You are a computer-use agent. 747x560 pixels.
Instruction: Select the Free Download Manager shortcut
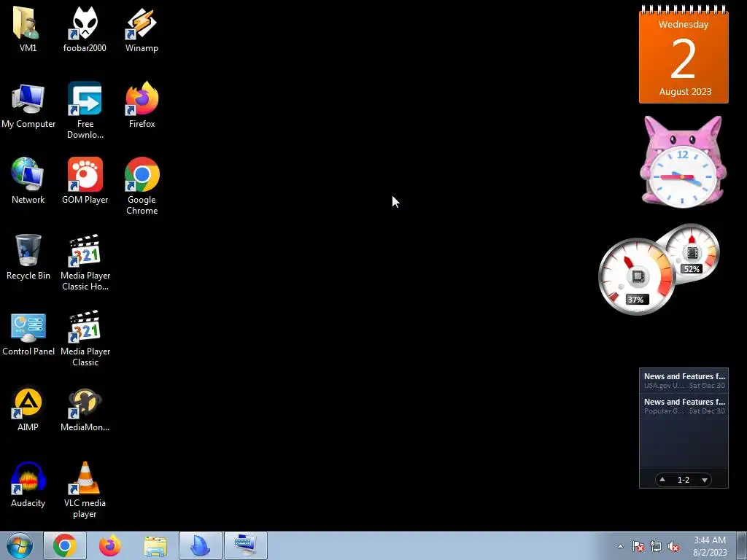coord(85,111)
